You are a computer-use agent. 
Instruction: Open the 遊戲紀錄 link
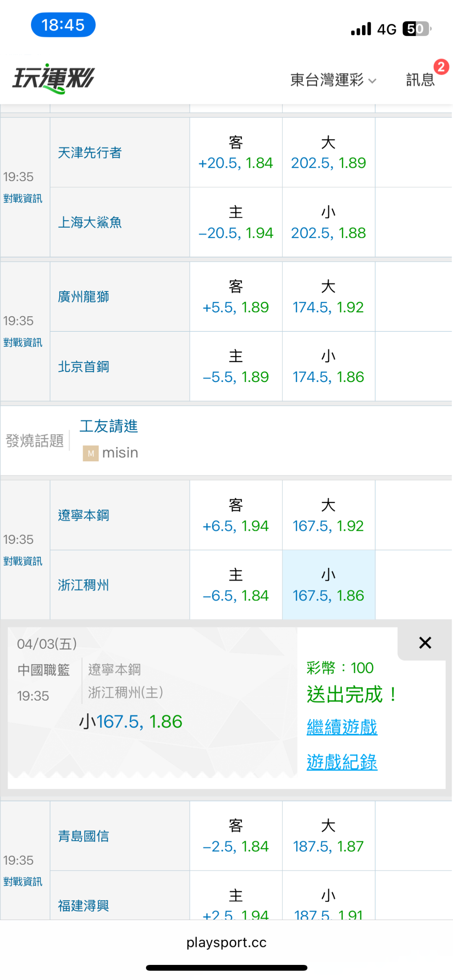click(x=342, y=762)
